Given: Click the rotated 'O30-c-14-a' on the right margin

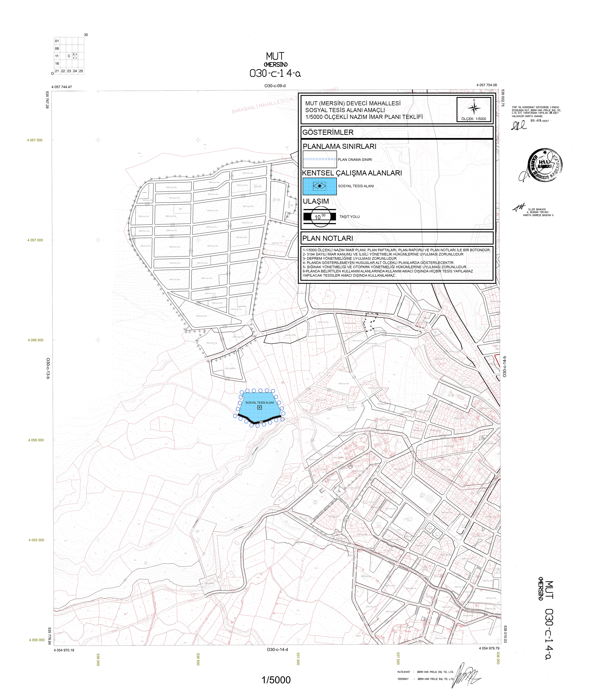Looking at the screenshot, I should tap(549, 634).
